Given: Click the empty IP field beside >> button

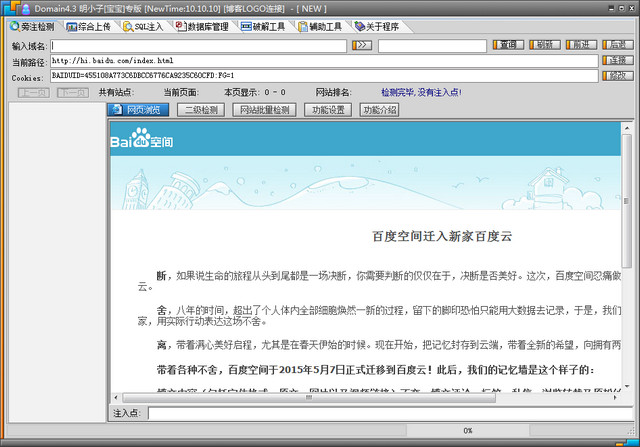Looking at the screenshot, I should point(432,46).
